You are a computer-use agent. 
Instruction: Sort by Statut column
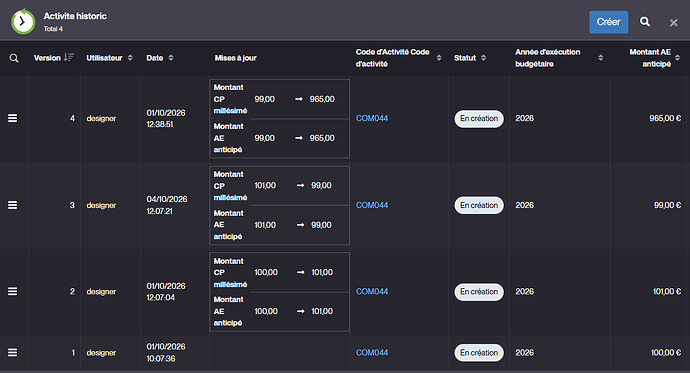pos(483,58)
